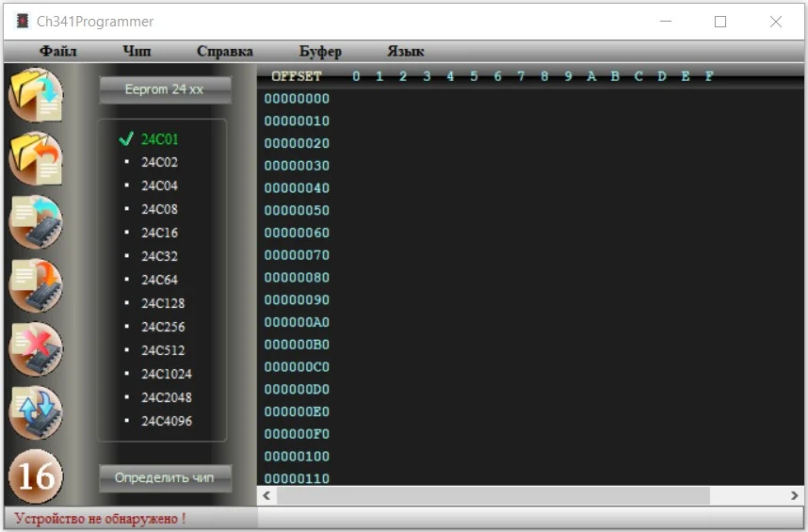The width and height of the screenshot is (808, 532).
Task: Click the horizontal scrollbar right arrow
Action: 794,495
